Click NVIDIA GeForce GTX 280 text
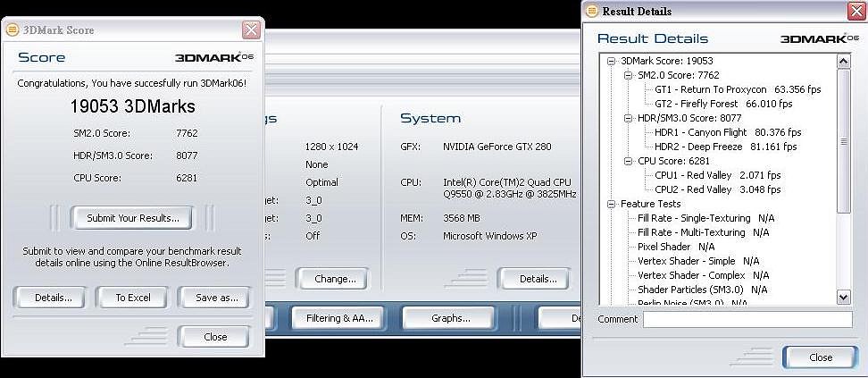The height and width of the screenshot is (378, 868). (x=497, y=147)
